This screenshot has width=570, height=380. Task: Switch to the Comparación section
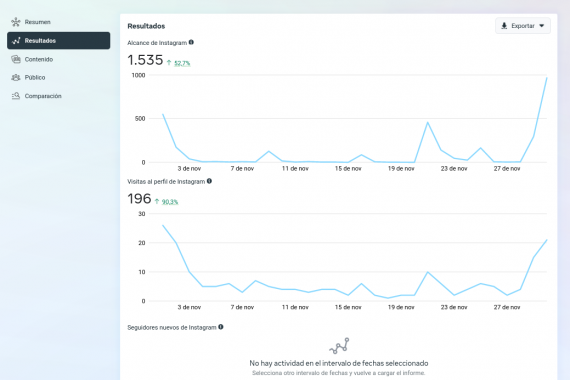(x=43, y=96)
